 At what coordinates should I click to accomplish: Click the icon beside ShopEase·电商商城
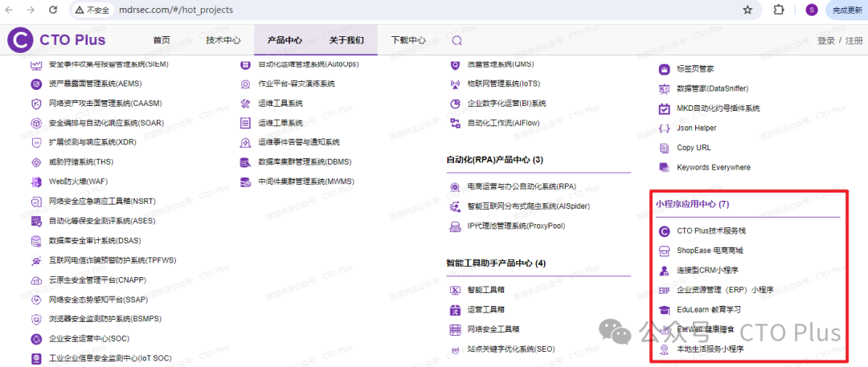[x=665, y=251]
